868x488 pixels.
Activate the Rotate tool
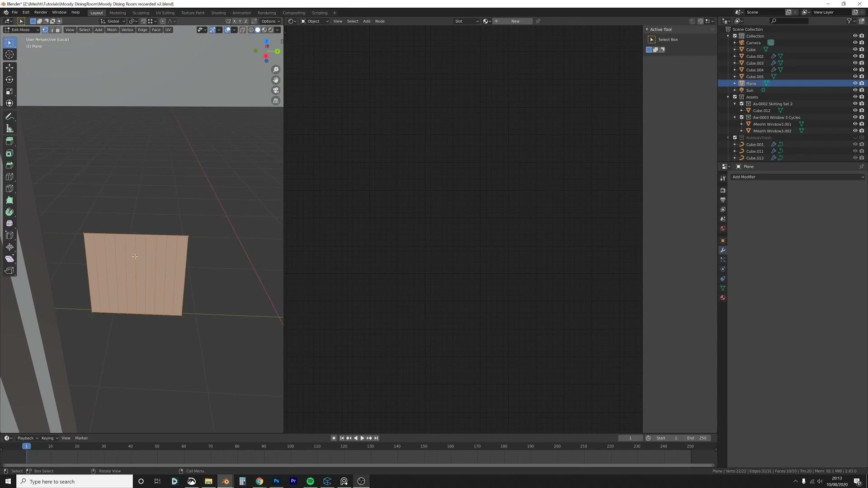point(9,80)
